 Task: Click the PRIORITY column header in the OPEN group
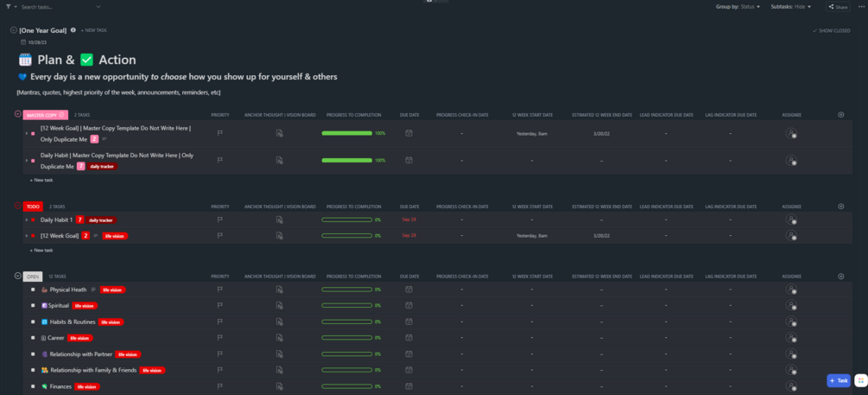219,276
